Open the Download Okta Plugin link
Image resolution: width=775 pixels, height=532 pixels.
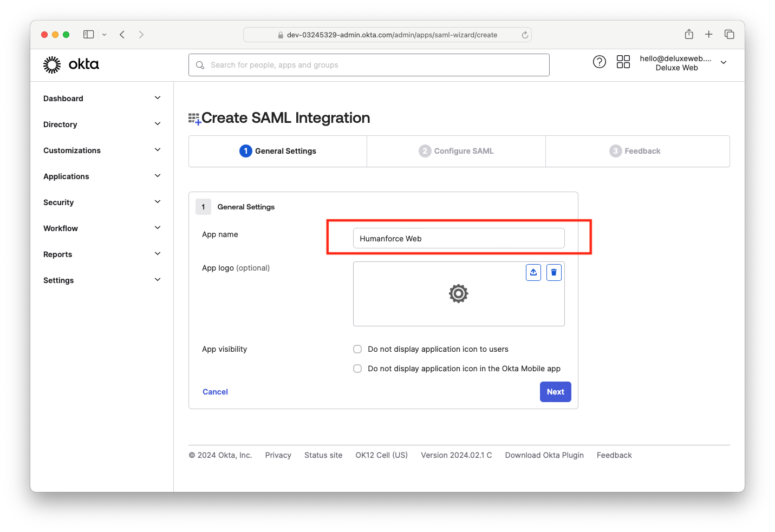tap(544, 455)
